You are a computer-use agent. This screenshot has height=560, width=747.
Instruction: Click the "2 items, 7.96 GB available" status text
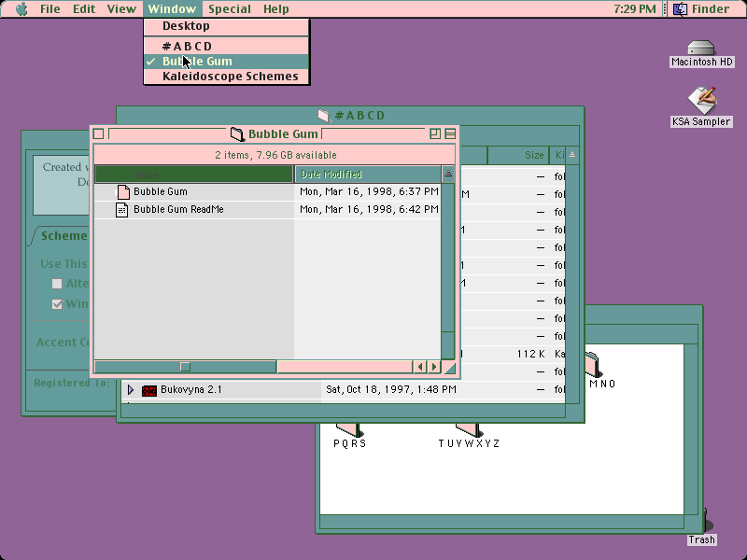click(x=275, y=155)
